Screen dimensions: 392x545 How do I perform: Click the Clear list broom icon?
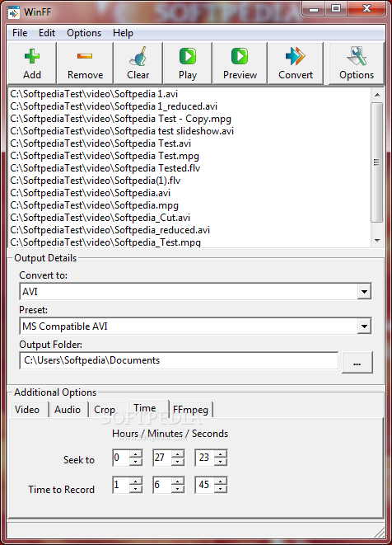coord(138,63)
